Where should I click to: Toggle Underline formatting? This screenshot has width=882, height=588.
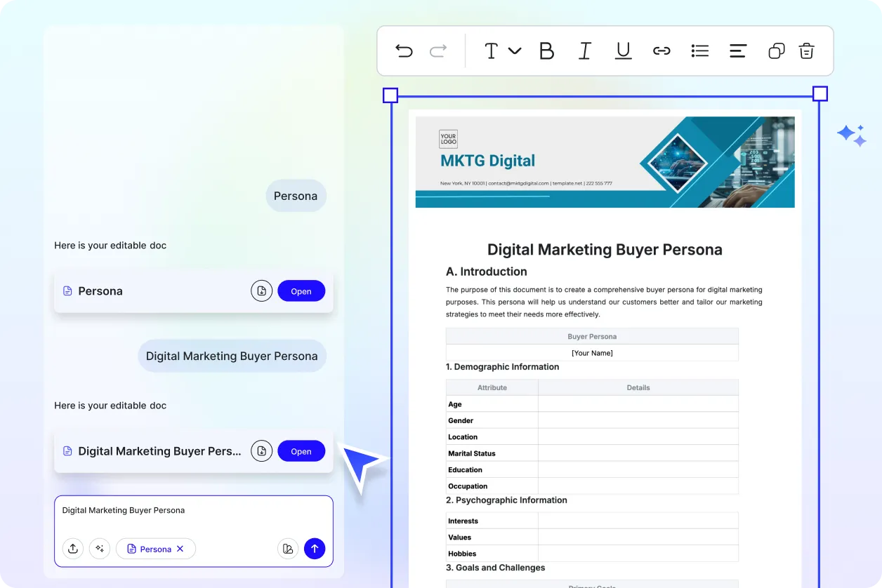[623, 51]
